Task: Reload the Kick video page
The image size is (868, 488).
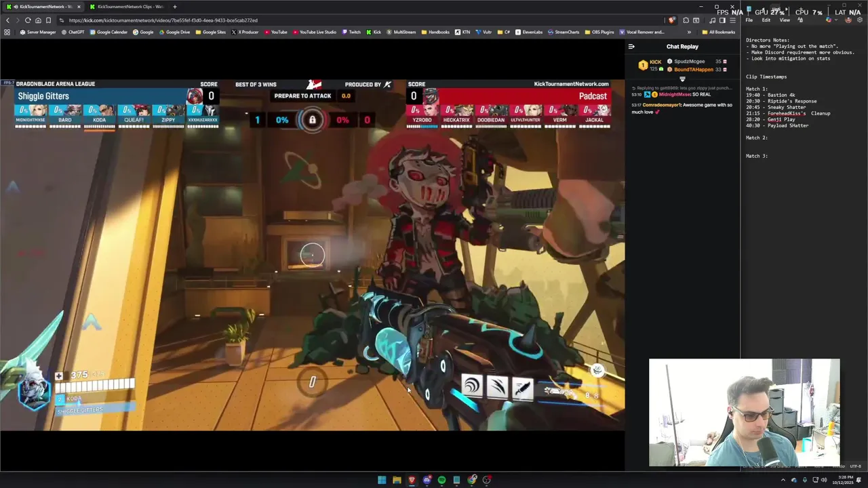Action: 28,20
